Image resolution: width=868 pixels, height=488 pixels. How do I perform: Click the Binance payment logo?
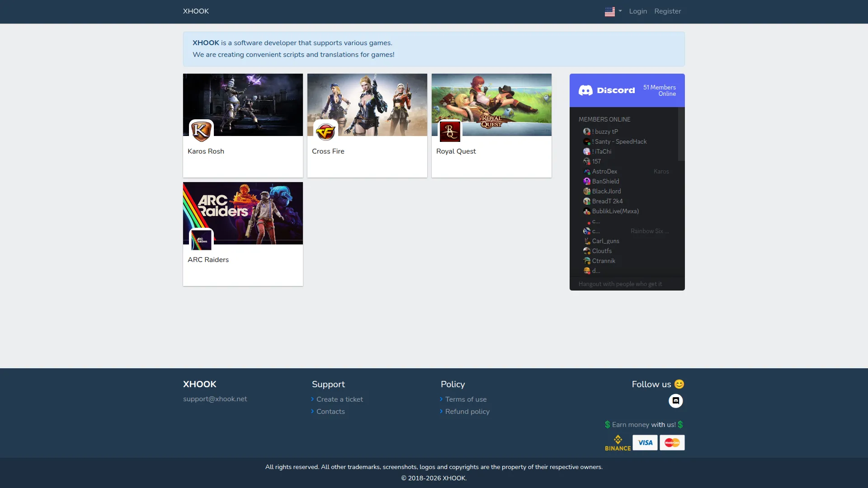pyautogui.click(x=618, y=443)
